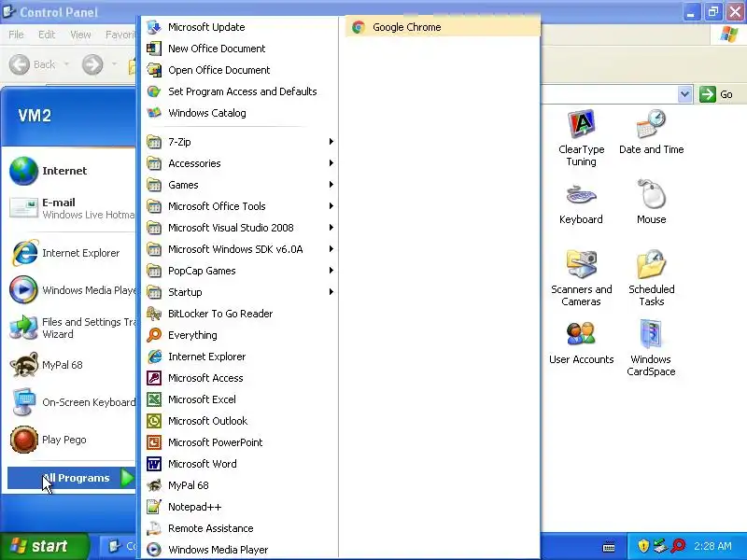Expand the Startup folder
Screen dimensions: 747x560
coord(240,292)
